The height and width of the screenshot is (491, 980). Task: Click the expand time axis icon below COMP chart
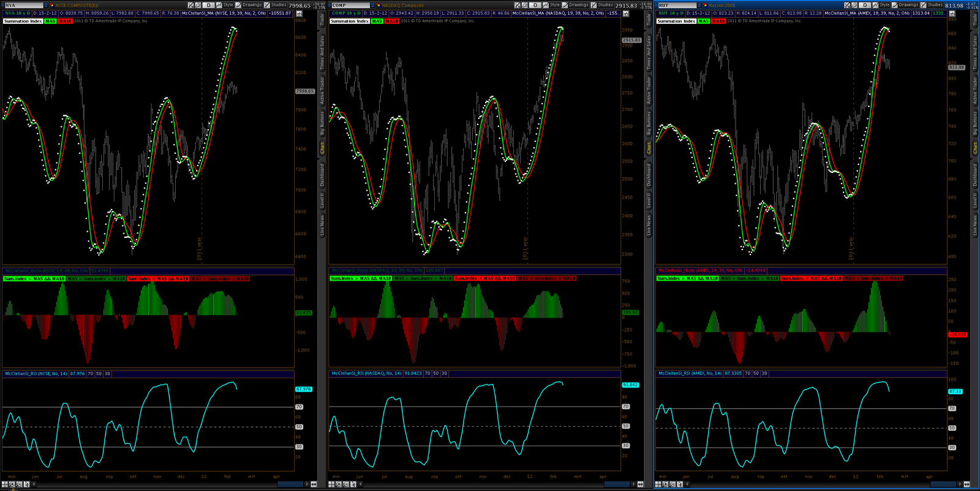[640, 484]
